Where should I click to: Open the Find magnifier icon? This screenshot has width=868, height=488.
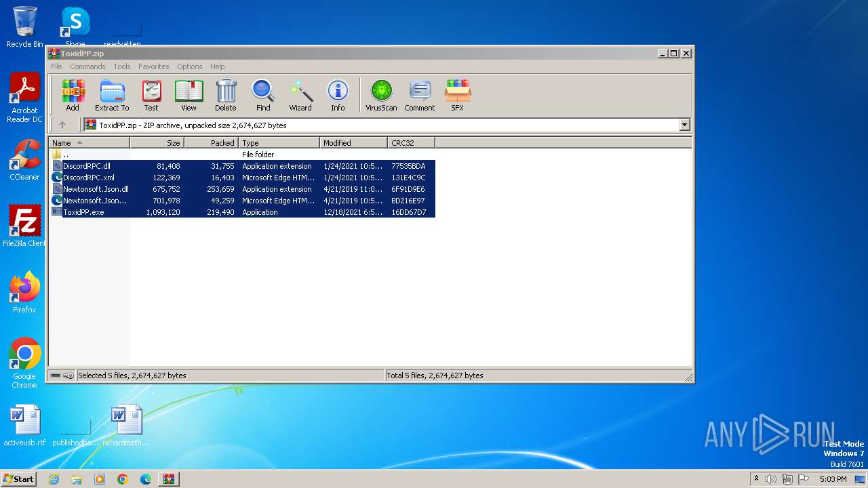pyautogui.click(x=263, y=95)
